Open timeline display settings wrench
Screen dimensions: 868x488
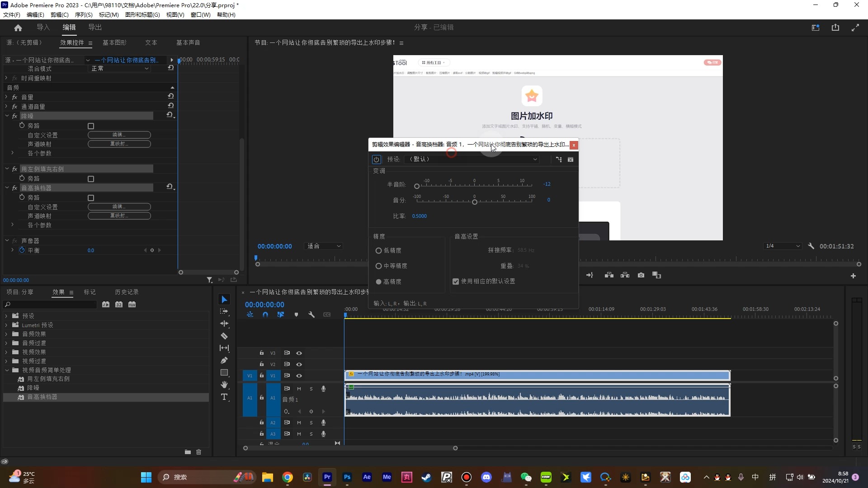tap(311, 314)
